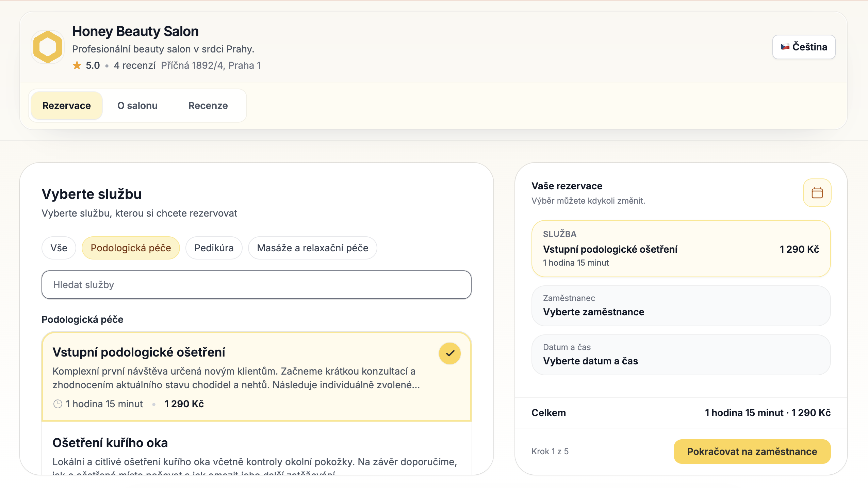Click the orange rating star icon
The width and height of the screenshot is (868, 488).
77,65
